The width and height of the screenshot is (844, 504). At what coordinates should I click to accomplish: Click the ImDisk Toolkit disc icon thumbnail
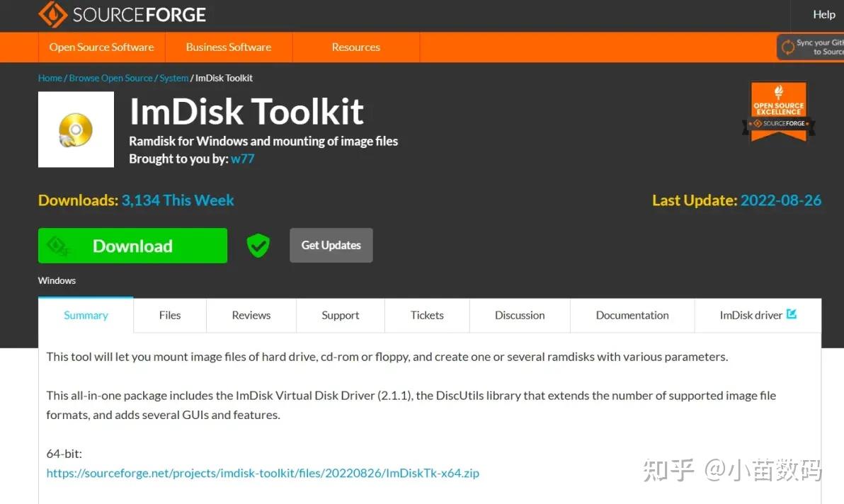coord(76,129)
